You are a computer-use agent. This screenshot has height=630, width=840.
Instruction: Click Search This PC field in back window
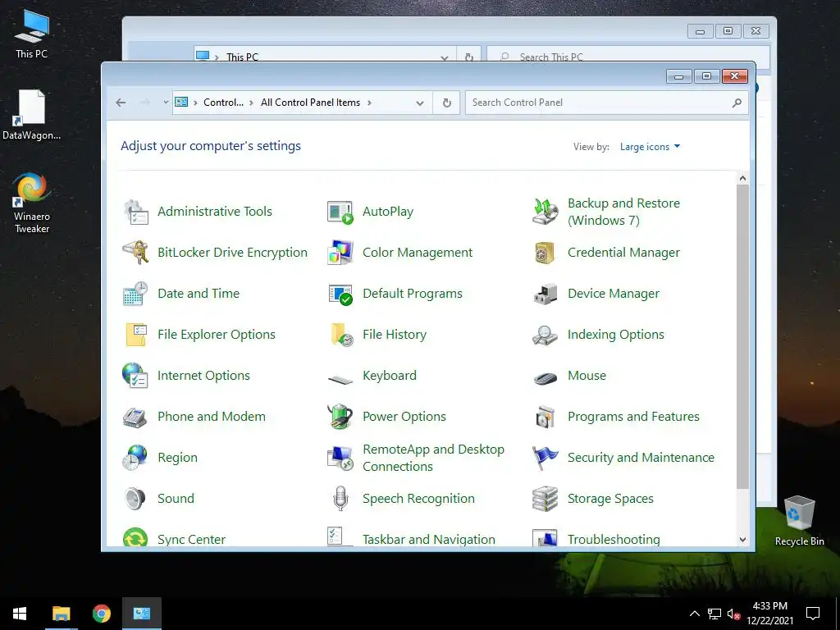[628, 57]
